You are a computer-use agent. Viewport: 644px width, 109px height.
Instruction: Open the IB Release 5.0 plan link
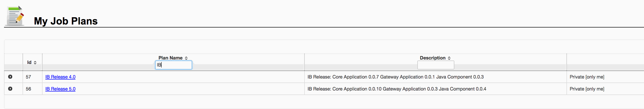[60, 89]
